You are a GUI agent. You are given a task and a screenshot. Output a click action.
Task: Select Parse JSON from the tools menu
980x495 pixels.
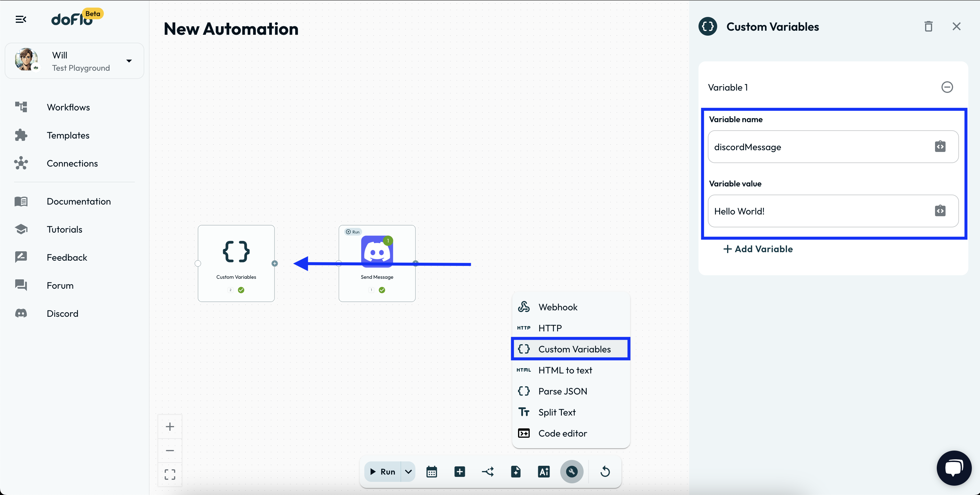(562, 391)
